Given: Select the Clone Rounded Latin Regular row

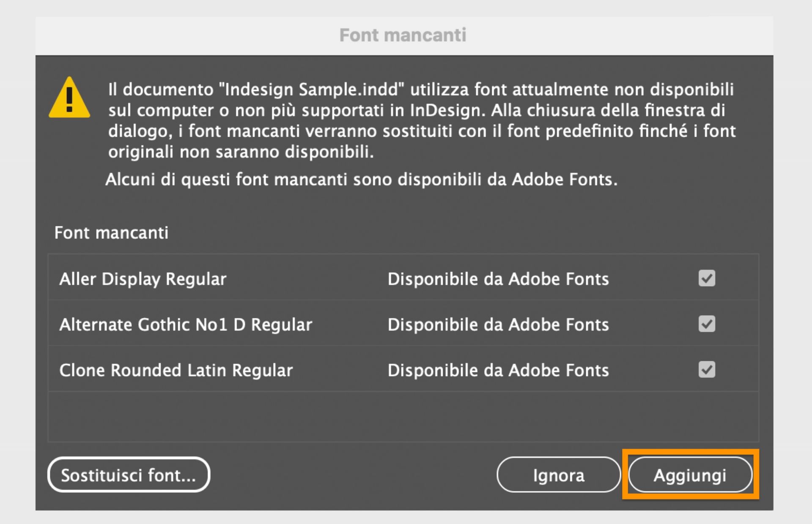Looking at the screenshot, I should click(176, 370).
